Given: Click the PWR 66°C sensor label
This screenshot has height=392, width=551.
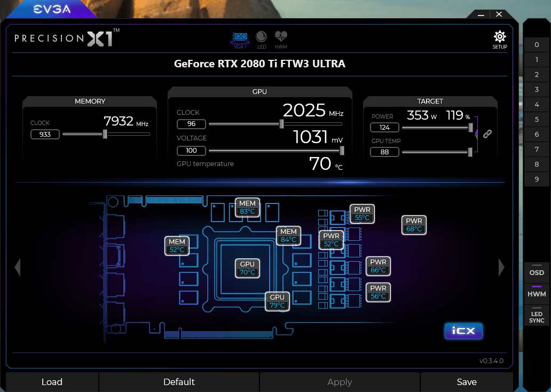Looking at the screenshot, I should point(378,266).
